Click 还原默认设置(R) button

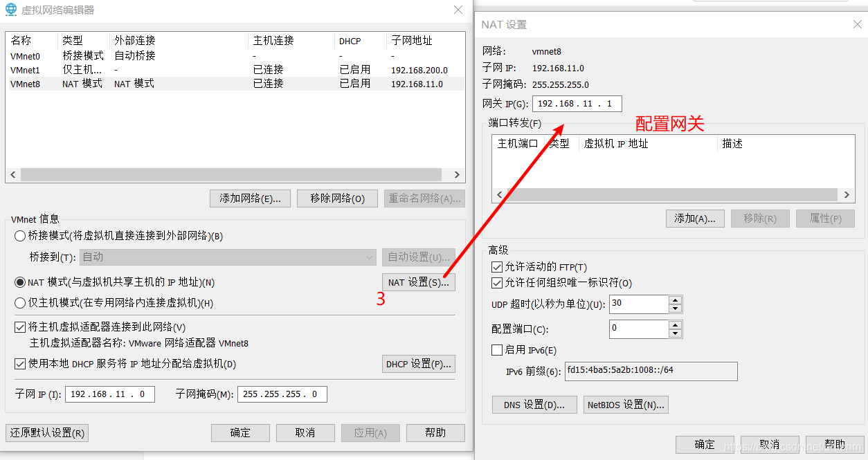tap(47, 433)
